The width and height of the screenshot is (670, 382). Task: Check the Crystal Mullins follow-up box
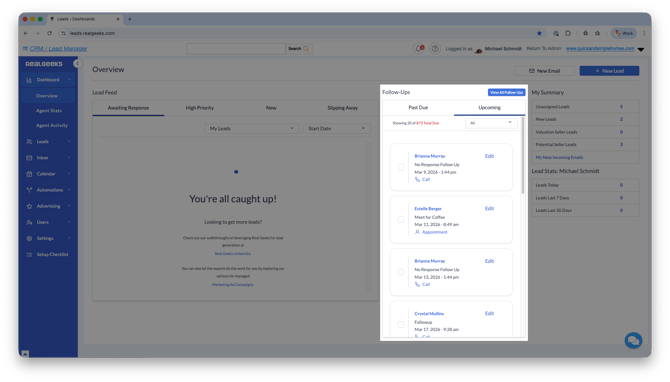click(401, 324)
